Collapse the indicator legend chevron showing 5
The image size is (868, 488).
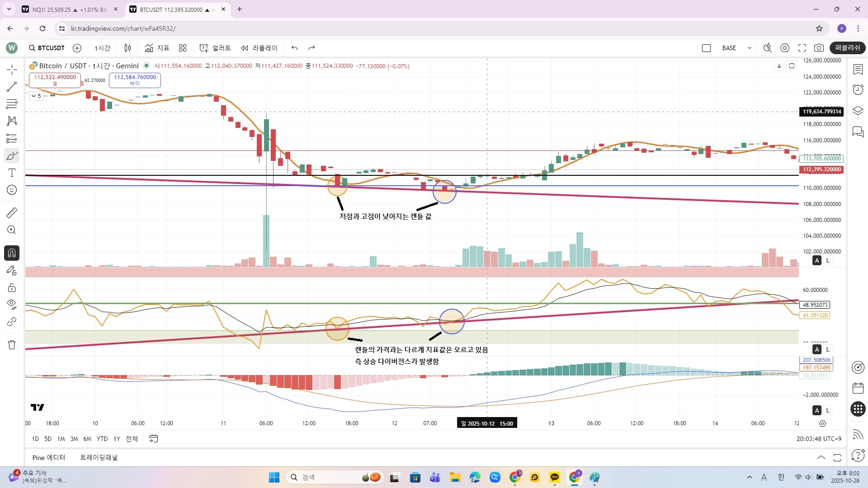(x=33, y=96)
